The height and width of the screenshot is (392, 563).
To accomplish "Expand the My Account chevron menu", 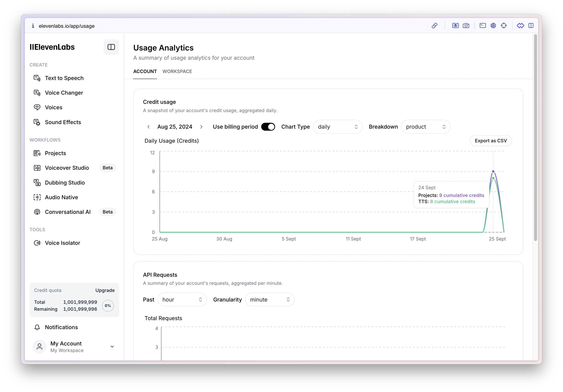I will 112,346.
